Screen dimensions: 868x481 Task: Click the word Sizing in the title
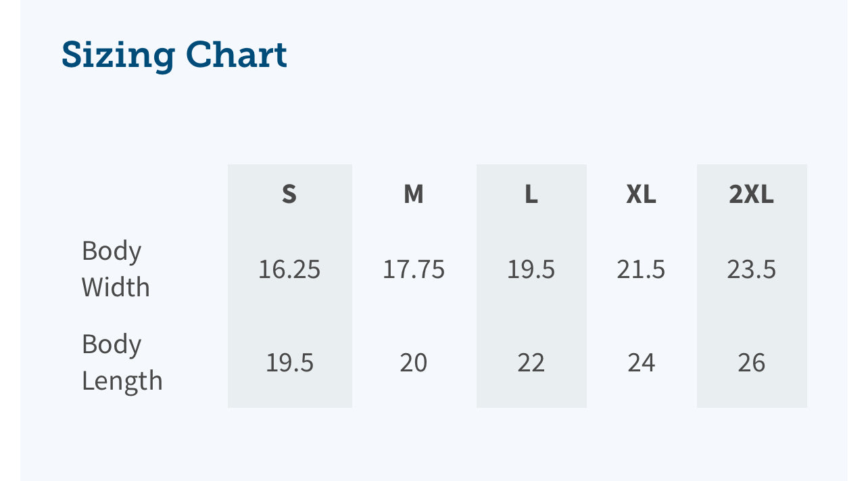coord(118,55)
